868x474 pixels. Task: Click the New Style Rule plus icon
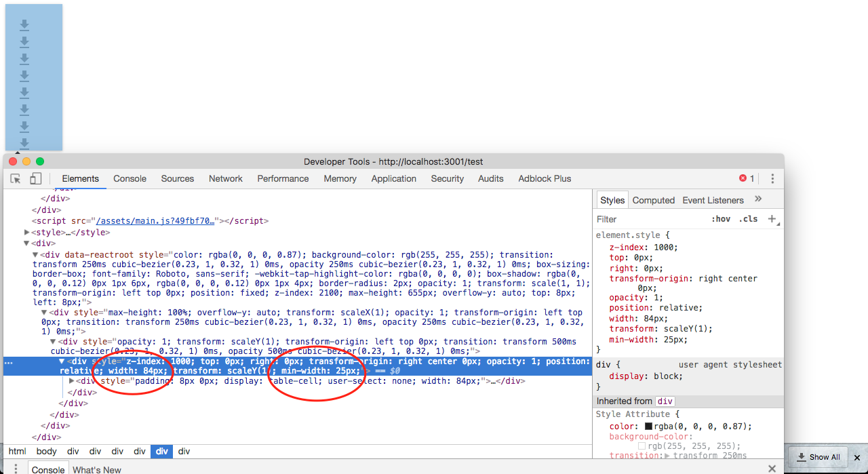(772, 218)
